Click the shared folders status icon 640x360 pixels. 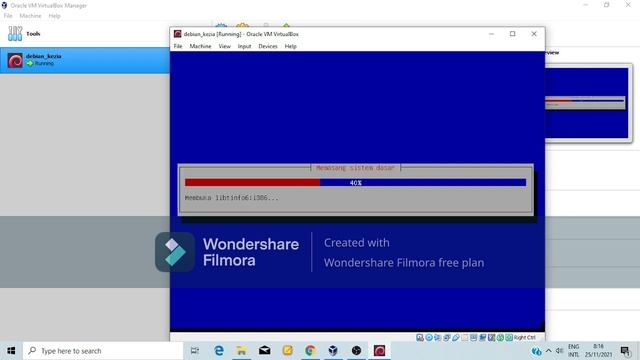[x=464, y=338]
